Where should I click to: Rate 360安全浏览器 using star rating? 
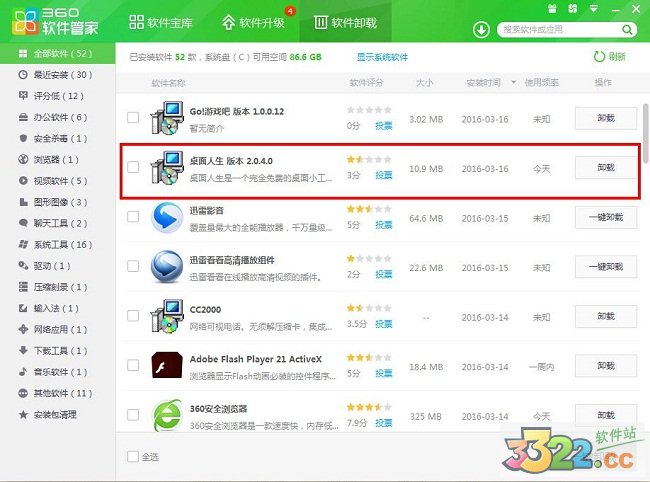[x=369, y=407]
